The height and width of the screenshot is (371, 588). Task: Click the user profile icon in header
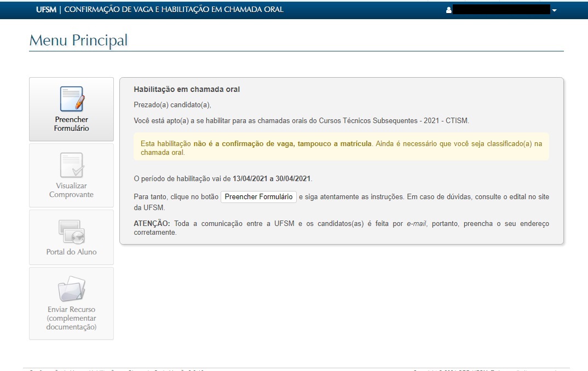pyautogui.click(x=449, y=10)
